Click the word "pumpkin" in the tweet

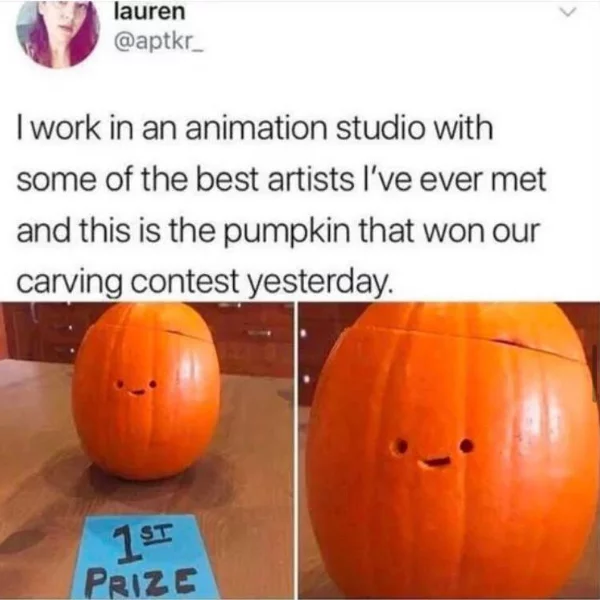[x=286, y=233]
